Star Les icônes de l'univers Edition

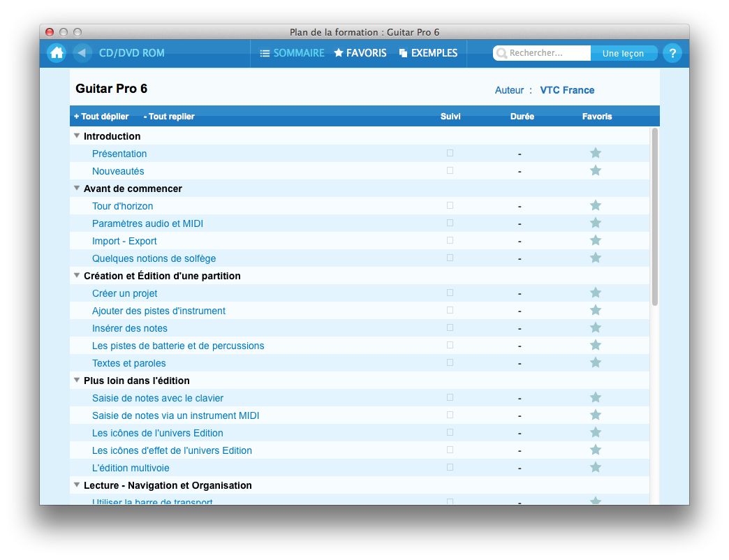pos(596,432)
